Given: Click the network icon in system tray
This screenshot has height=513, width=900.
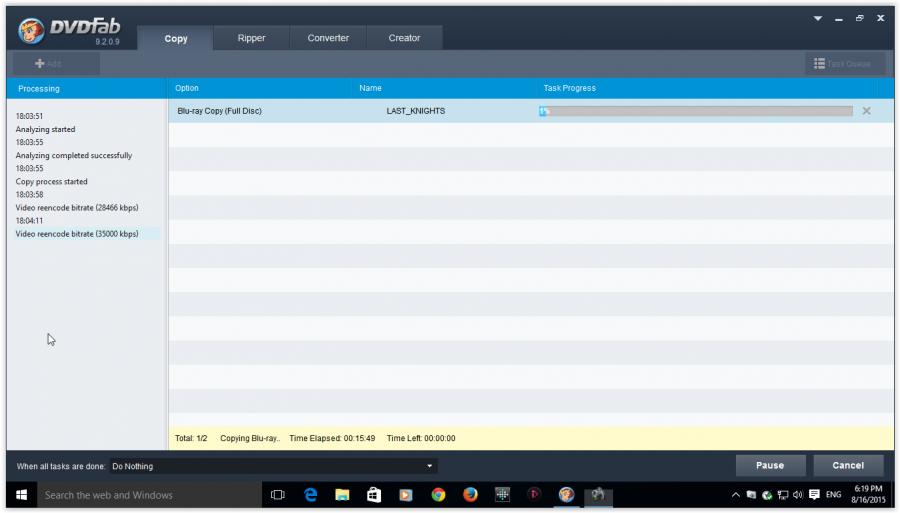Looking at the screenshot, I should [782, 495].
